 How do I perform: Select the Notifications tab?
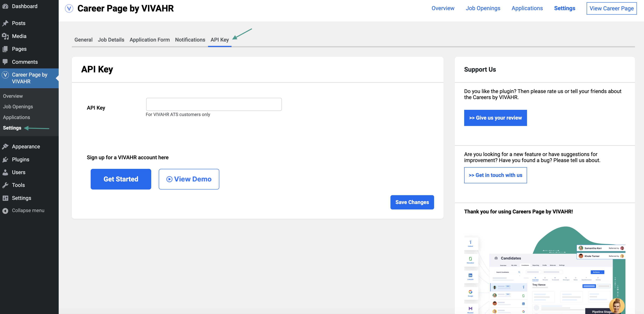click(190, 40)
